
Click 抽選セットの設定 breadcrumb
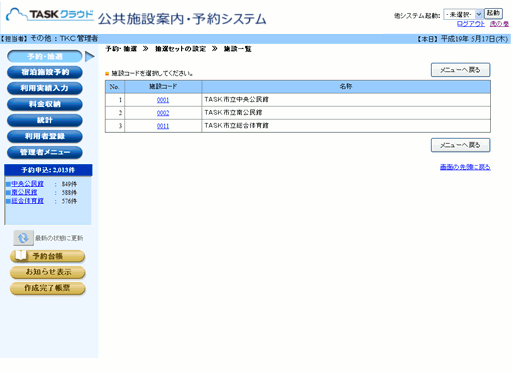pos(180,49)
